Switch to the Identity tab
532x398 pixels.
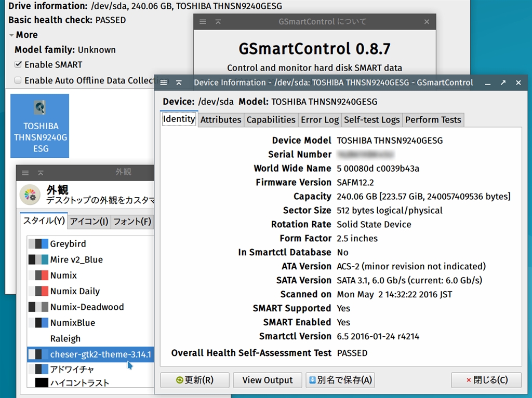point(179,119)
